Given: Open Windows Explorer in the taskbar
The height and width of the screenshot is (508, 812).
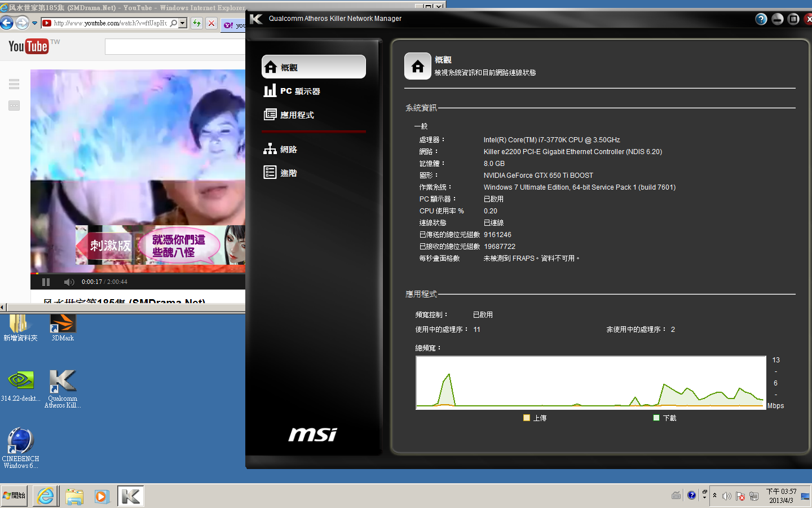Looking at the screenshot, I should [74, 496].
